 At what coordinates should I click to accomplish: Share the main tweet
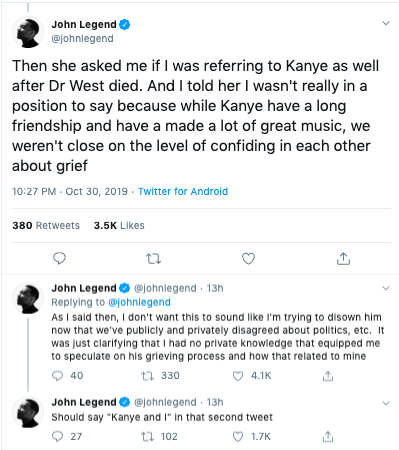(x=343, y=258)
